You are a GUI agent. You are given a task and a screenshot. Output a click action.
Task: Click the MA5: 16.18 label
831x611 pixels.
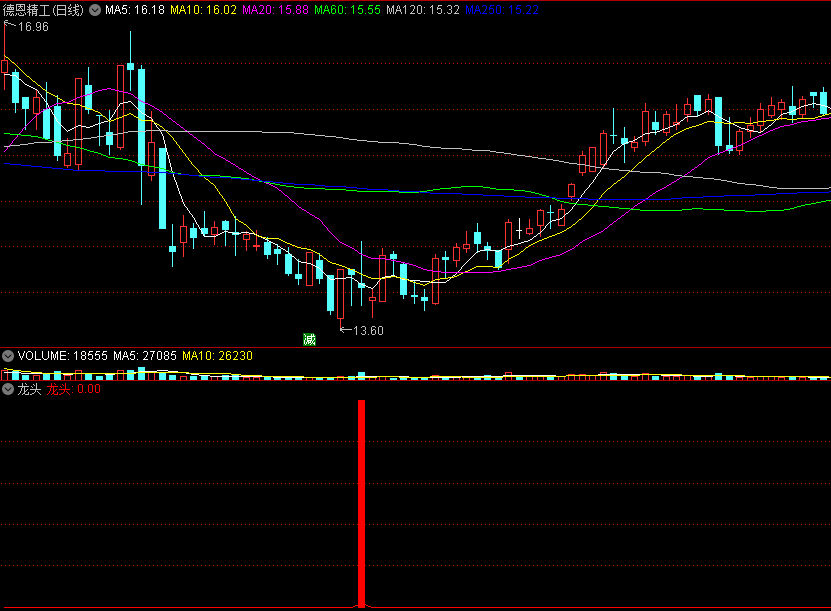pyautogui.click(x=135, y=10)
